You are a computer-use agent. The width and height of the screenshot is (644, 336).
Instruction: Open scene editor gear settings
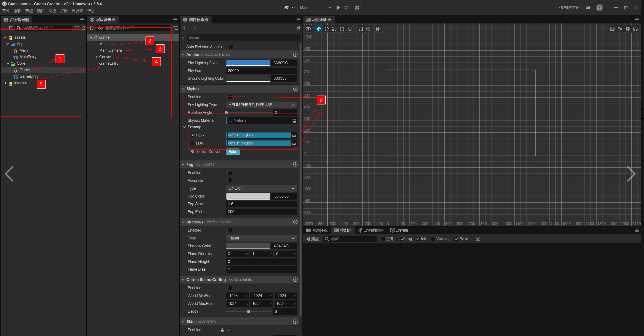click(628, 29)
